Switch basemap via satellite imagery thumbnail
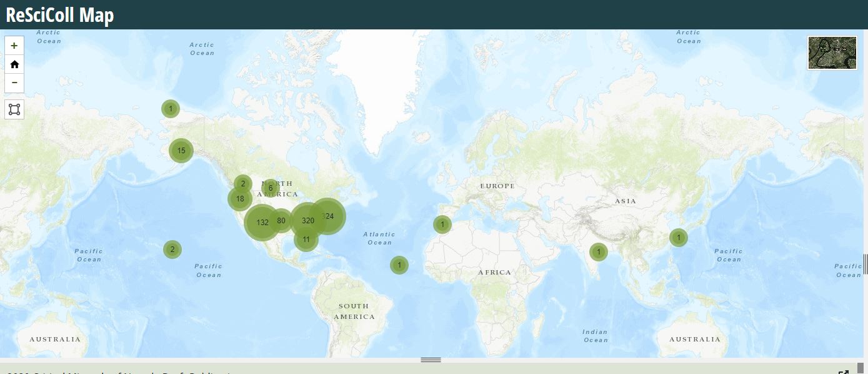The width and height of the screenshot is (868, 374). 832,53
